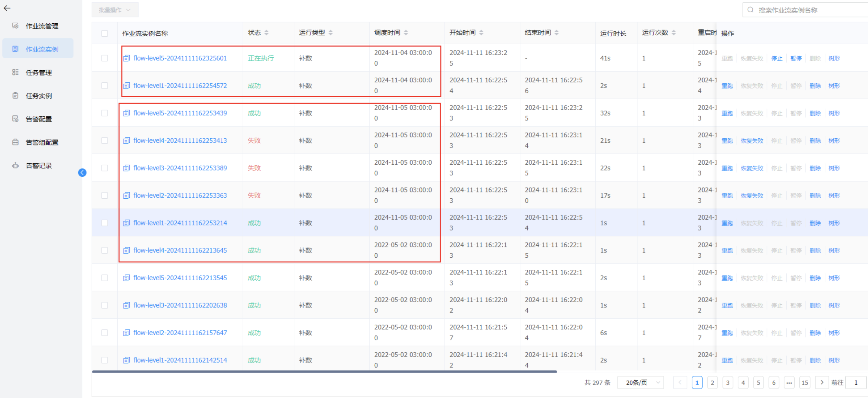Image resolution: width=868 pixels, height=398 pixels.
Task: Open the flow-level3-20241111162253389 link
Action: click(x=180, y=168)
